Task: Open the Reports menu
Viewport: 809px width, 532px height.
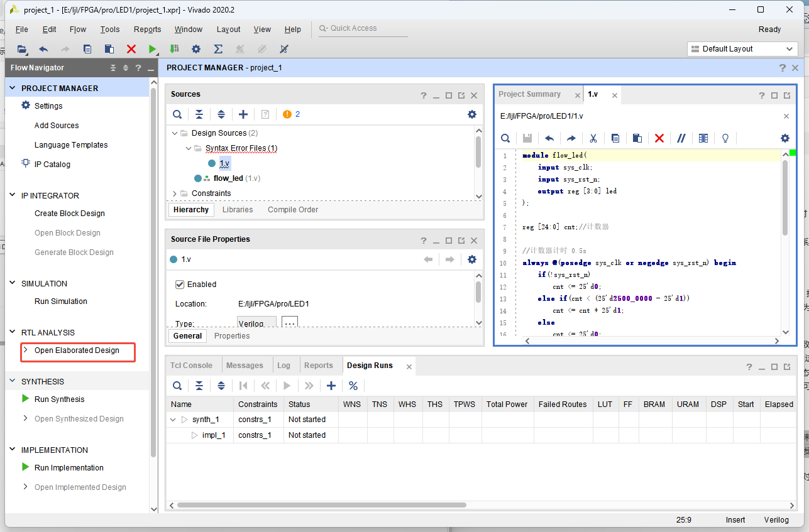Action: 148,30
